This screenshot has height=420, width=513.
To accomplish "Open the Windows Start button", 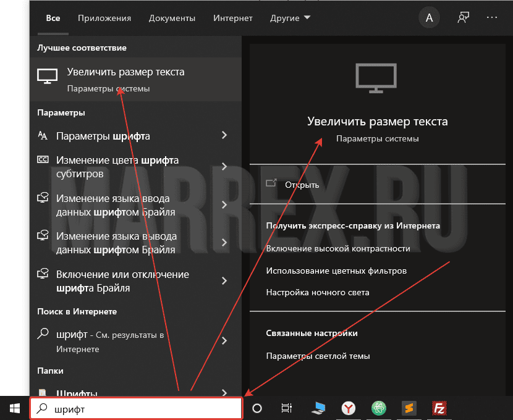I will tap(15, 408).
